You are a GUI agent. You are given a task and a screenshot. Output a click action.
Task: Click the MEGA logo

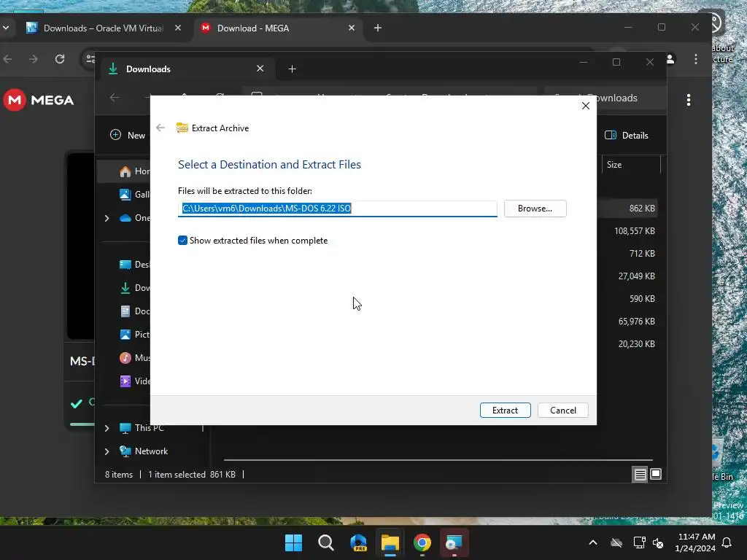39,100
